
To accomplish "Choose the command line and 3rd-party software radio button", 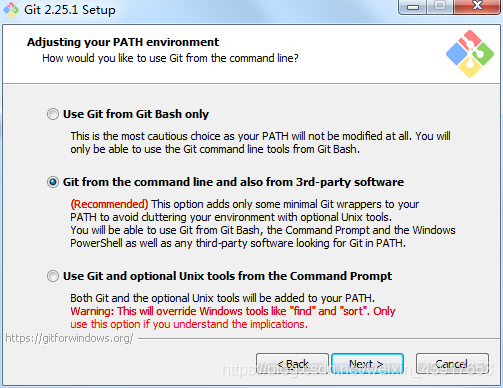I will [x=53, y=182].
